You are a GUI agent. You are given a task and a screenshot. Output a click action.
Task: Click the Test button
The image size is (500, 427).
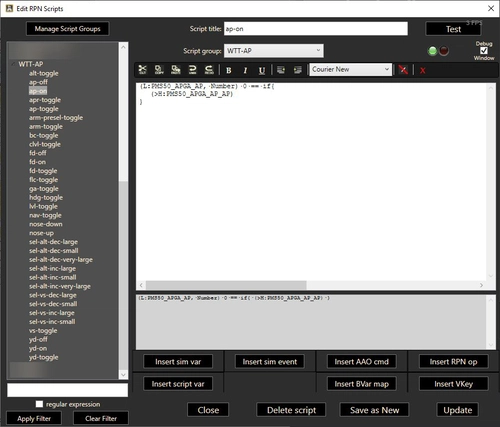tap(453, 29)
